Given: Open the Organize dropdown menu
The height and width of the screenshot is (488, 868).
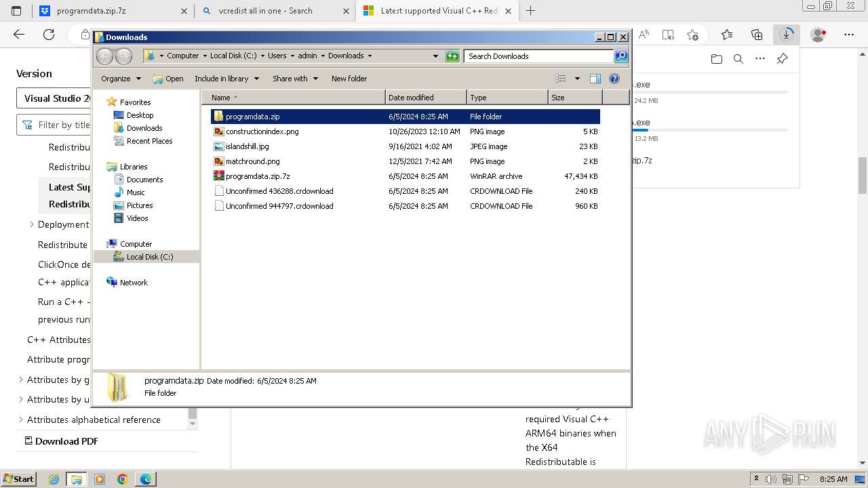Looking at the screenshot, I should click(121, 79).
